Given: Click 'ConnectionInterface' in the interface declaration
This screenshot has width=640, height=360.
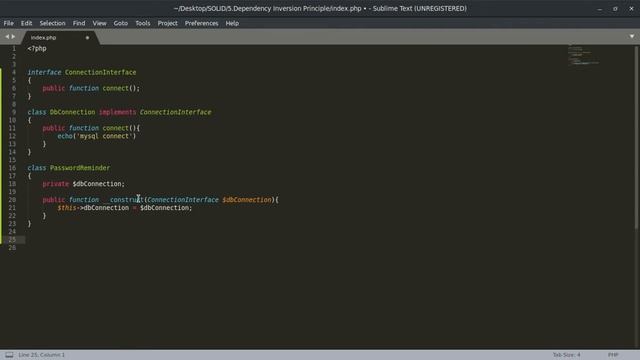Looking at the screenshot, I should tap(100, 72).
